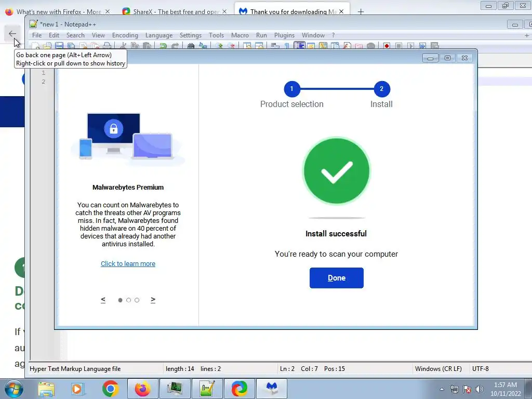Click the Replace icon in Notepad++ toolbar
The image size is (532, 399).
tap(203, 46)
